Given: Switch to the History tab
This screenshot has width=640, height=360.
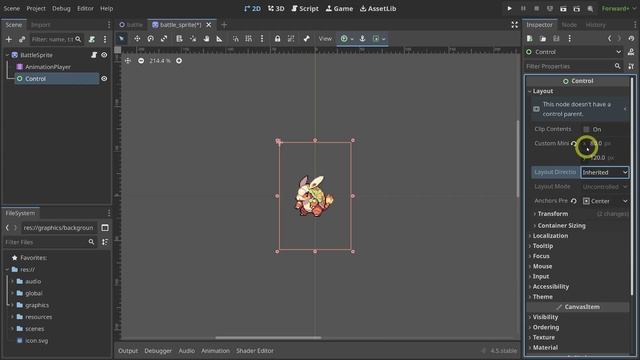Looking at the screenshot, I should 596,24.
